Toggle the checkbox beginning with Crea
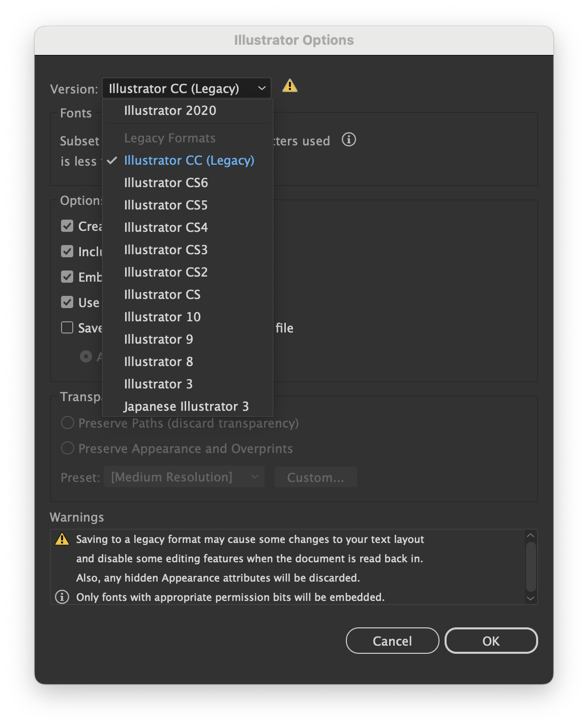The height and width of the screenshot is (727, 588). pyautogui.click(x=67, y=226)
